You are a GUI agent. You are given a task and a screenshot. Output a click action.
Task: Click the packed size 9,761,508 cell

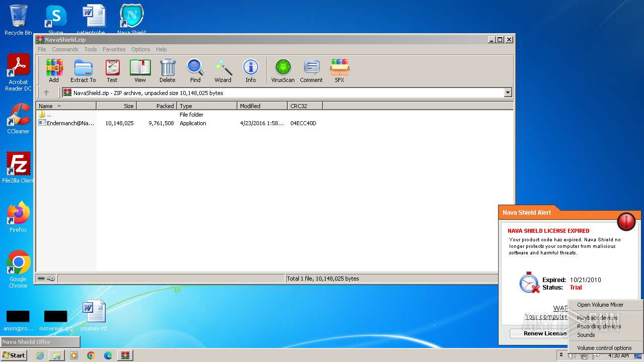(161, 123)
